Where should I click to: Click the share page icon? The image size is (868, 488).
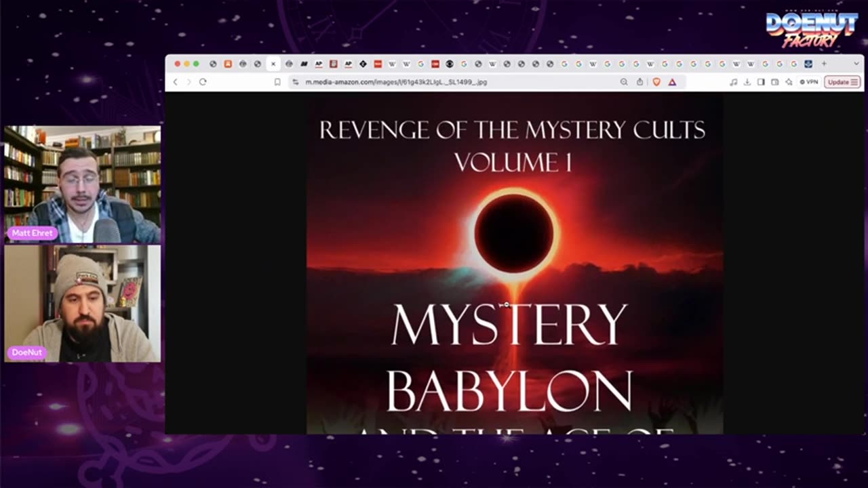coord(639,82)
